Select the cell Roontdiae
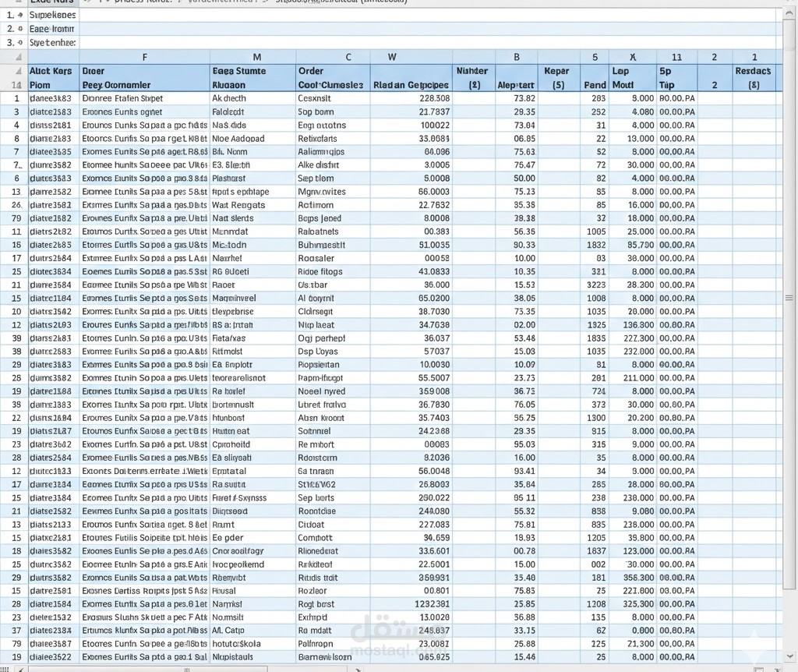 coord(333,511)
